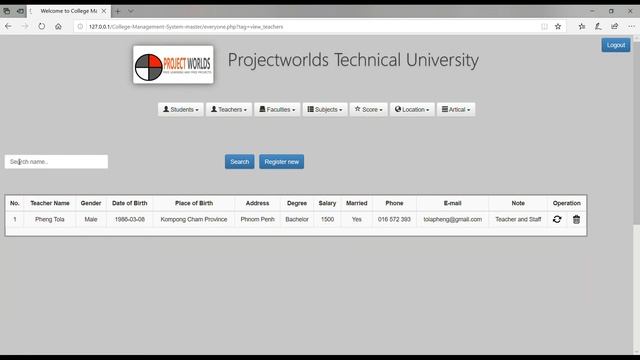Delete Pheng Tola using trash icon
The width and height of the screenshot is (640, 360).
tap(576, 219)
